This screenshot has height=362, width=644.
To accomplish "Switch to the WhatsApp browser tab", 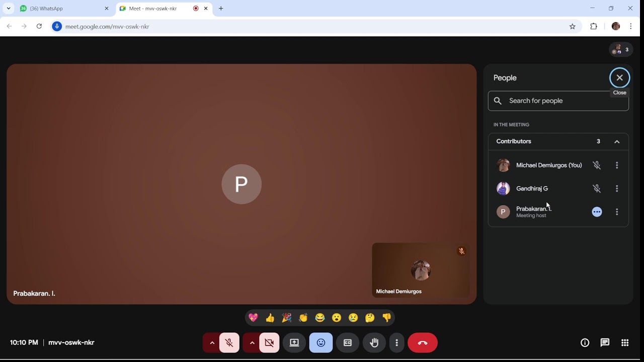I will [64, 9].
